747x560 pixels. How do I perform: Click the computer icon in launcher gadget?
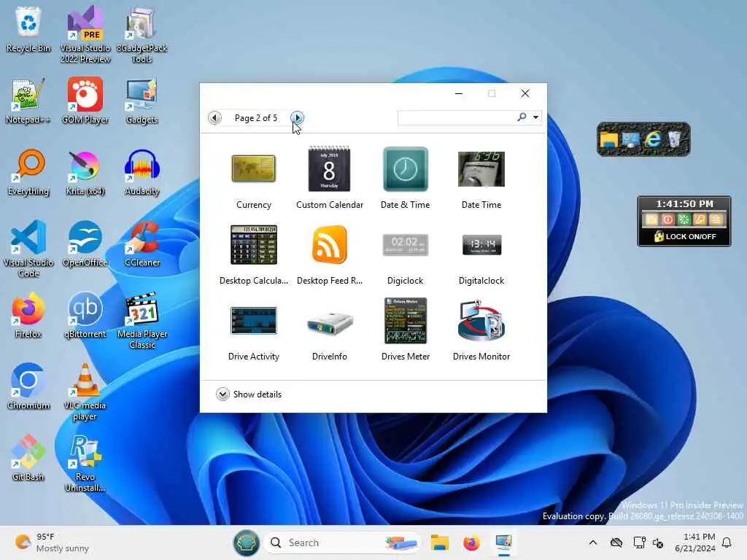631,139
